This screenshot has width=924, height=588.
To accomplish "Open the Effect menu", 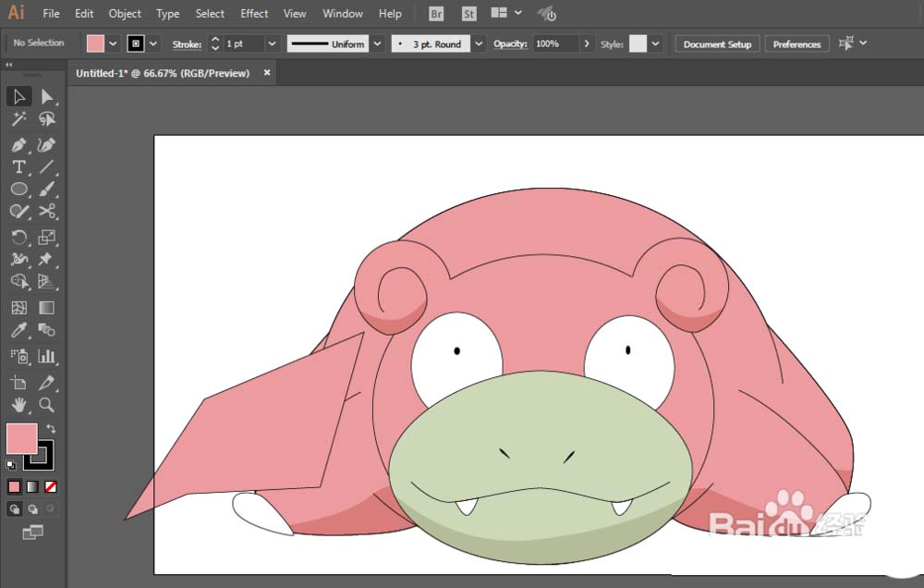I will click(x=254, y=14).
